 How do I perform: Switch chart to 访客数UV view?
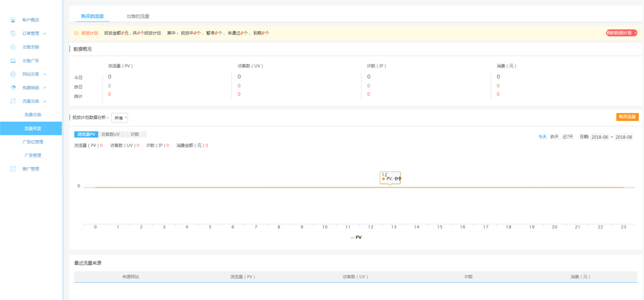coord(110,135)
